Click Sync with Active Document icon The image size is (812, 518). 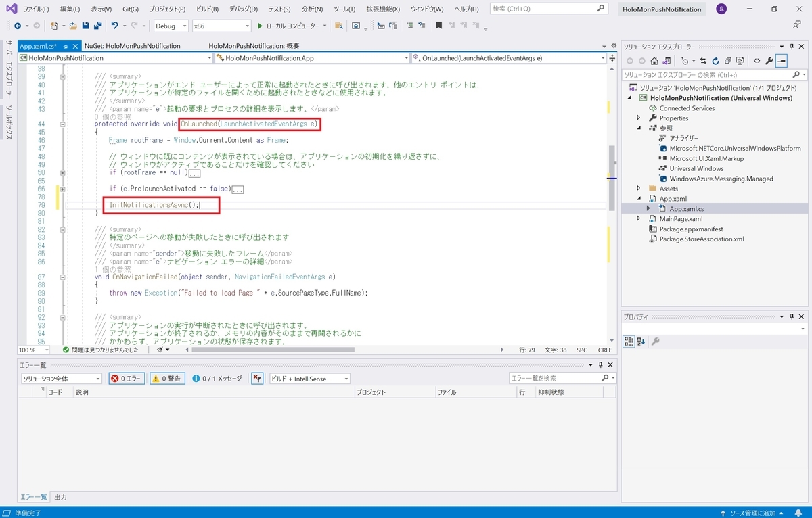703,61
